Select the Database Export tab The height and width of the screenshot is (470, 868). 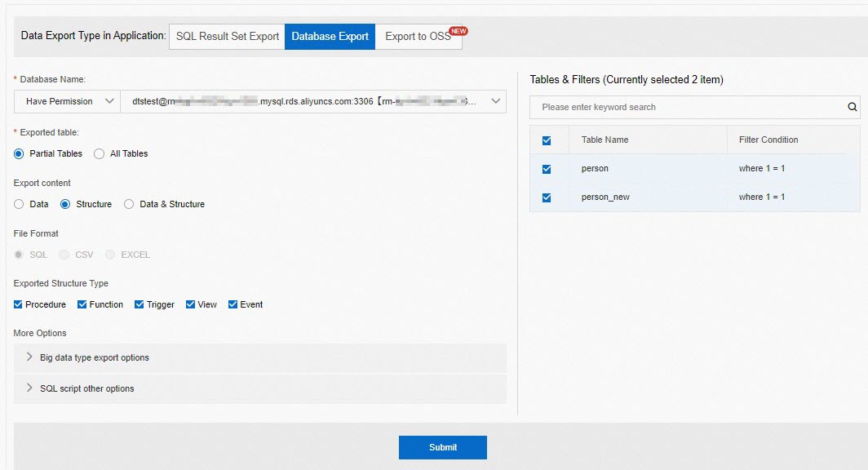pyautogui.click(x=330, y=37)
